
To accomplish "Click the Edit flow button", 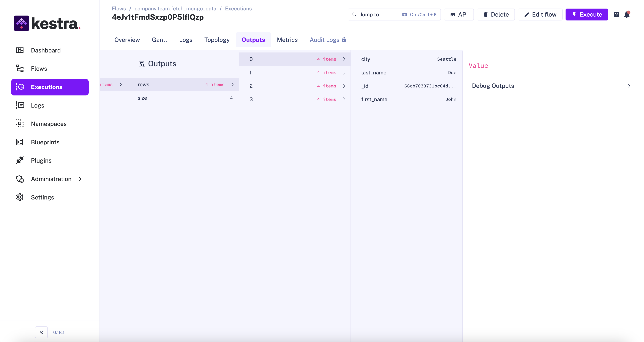I will click(x=540, y=15).
